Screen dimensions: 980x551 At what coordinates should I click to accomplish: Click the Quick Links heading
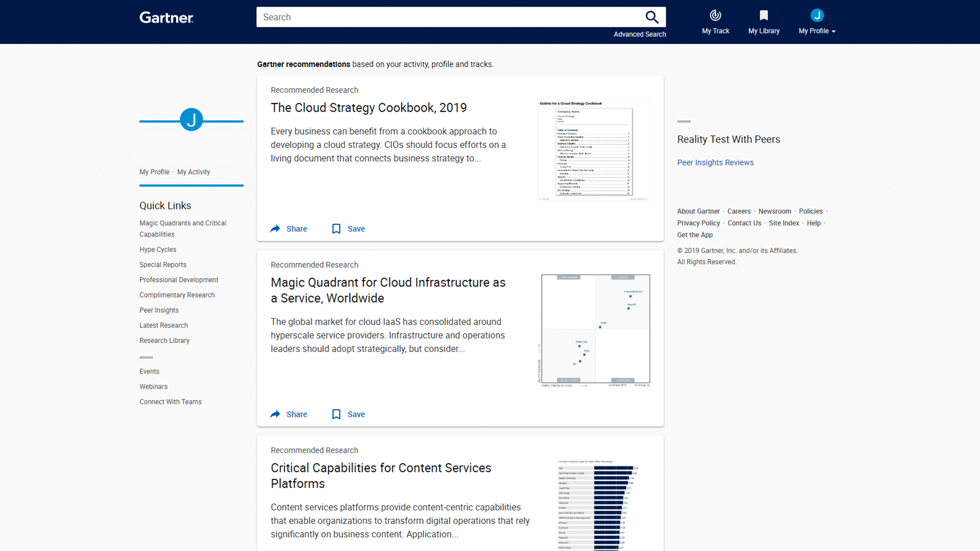165,206
